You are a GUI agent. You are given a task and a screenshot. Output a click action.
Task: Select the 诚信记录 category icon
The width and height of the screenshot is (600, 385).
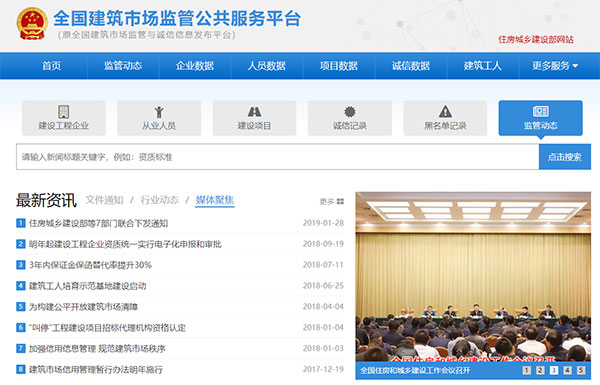point(350,112)
